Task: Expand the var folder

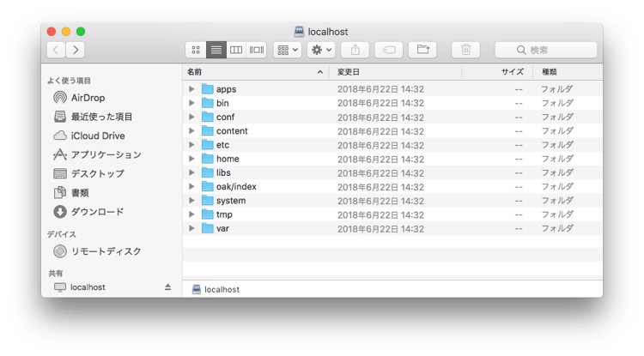Action: (191, 228)
